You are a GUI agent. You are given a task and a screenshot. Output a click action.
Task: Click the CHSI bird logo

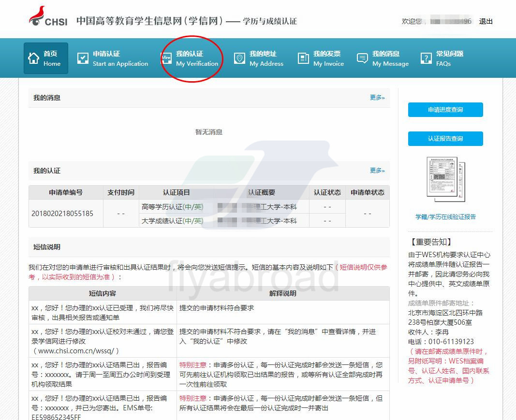[37, 16]
